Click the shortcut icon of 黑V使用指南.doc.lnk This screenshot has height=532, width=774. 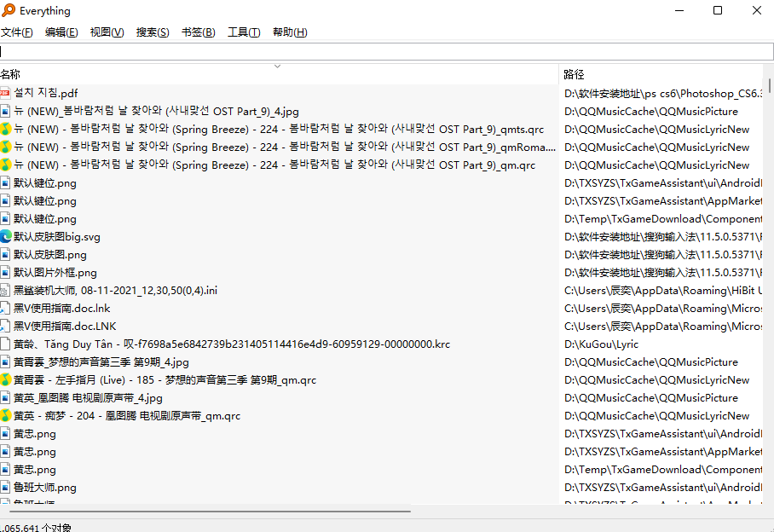(x=9, y=308)
